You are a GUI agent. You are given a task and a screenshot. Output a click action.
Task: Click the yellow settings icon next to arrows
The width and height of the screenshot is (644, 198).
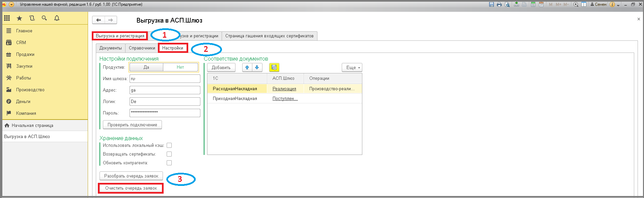pos(274,67)
